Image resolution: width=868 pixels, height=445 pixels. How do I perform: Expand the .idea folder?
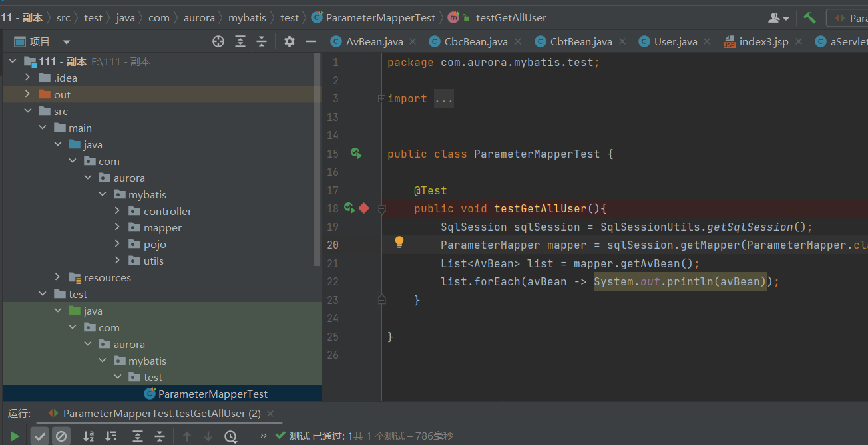(x=27, y=78)
